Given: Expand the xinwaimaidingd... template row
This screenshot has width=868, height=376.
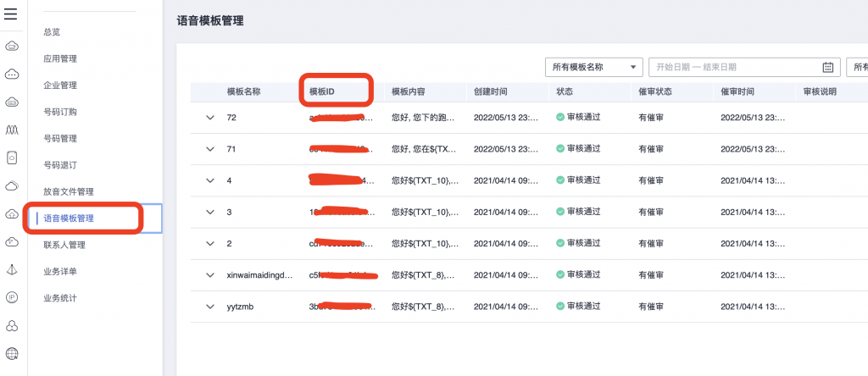Looking at the screenshot, I should pos(210,275).
